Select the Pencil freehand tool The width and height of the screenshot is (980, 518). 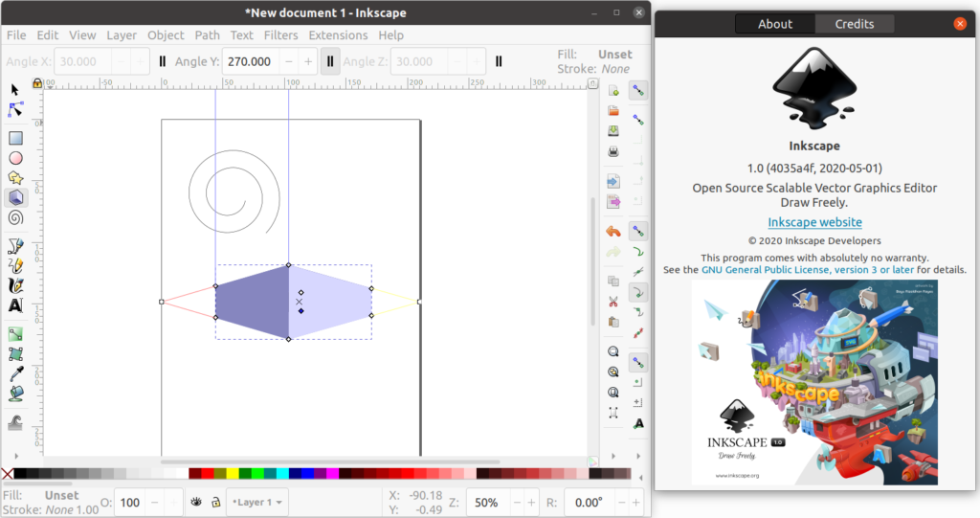pyautogui.click(x=15, y=266)
